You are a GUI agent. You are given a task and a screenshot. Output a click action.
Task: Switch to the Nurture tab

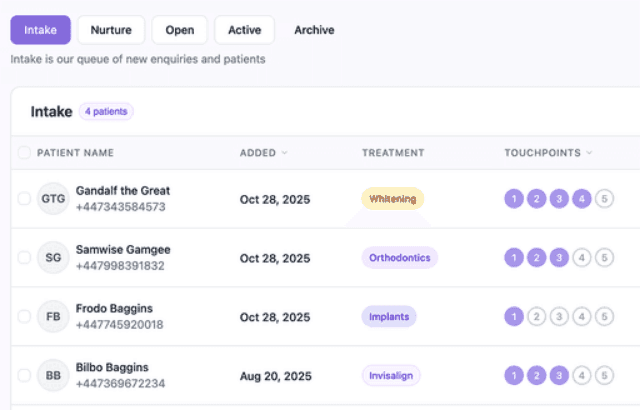point(111,30)
